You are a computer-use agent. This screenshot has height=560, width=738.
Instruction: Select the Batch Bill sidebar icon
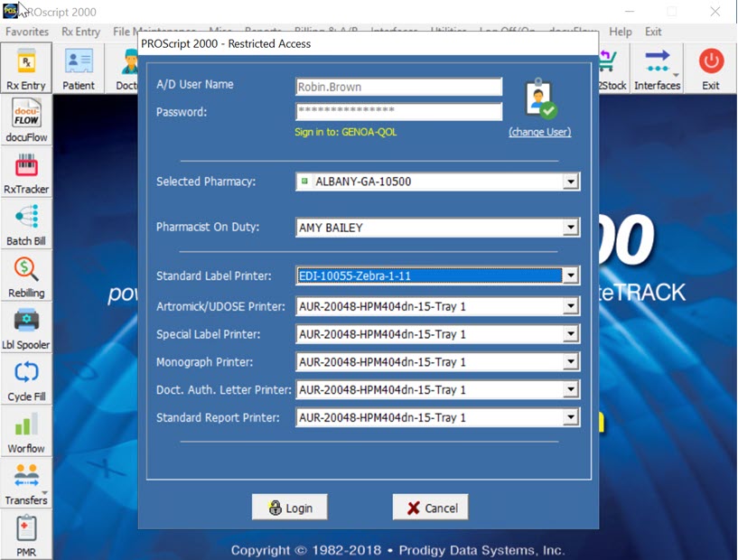tap(26, 223)
